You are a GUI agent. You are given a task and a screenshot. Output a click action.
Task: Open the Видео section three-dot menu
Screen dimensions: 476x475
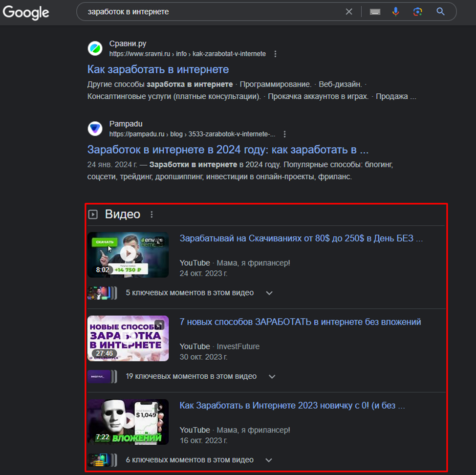(x=151, y=215)
